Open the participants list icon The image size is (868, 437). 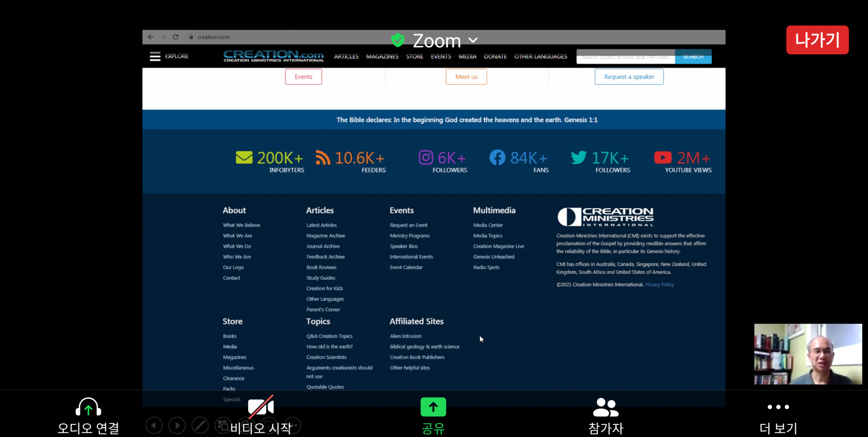[x=606, y=407]
